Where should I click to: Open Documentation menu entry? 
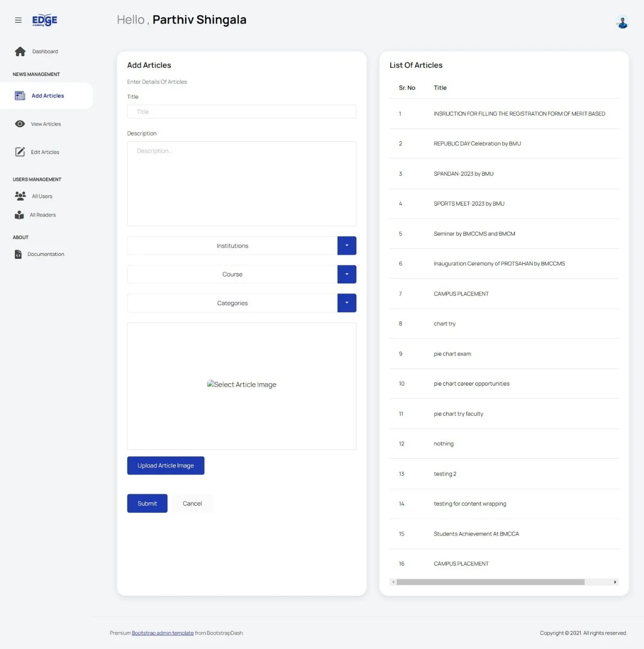[x=46, y=254]
